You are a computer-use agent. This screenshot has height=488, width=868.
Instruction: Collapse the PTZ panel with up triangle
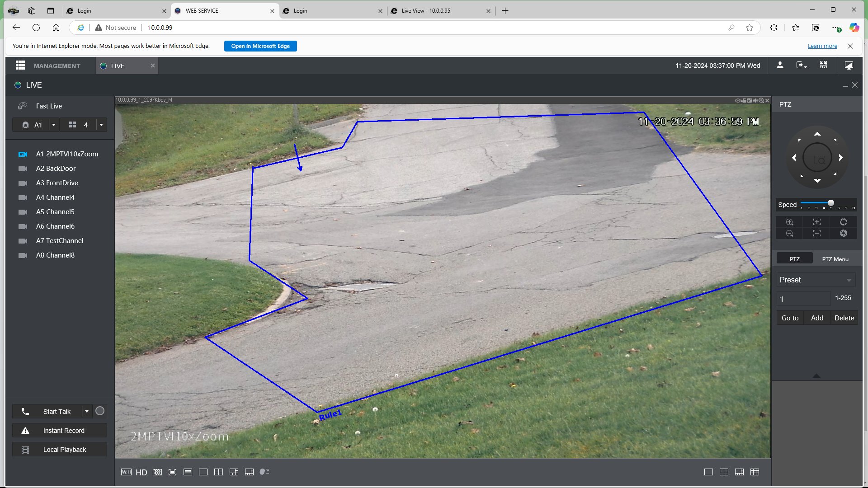(816, 375)
